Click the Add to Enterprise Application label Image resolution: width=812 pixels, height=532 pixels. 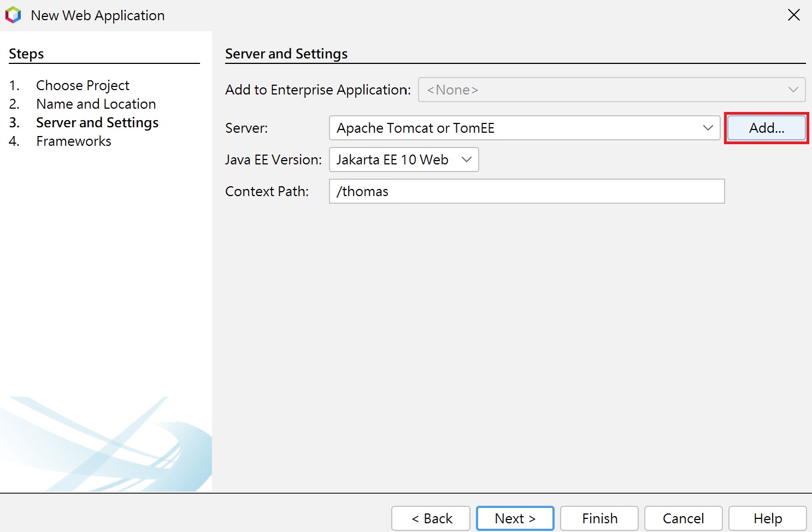coord(318,90)
